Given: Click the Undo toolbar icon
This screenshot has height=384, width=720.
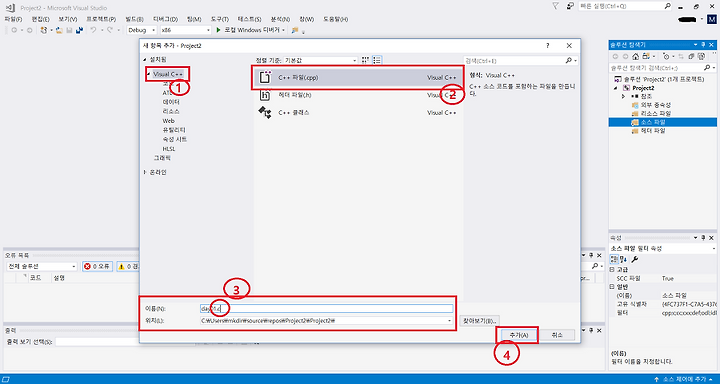Looking at the screenshot, I should tap(93, 30).
